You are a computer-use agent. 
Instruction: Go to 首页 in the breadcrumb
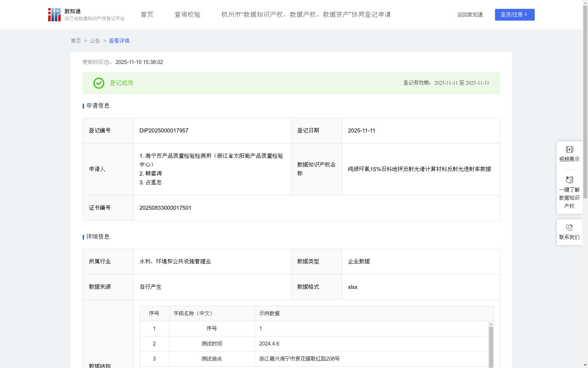click(x=76, y=41)
